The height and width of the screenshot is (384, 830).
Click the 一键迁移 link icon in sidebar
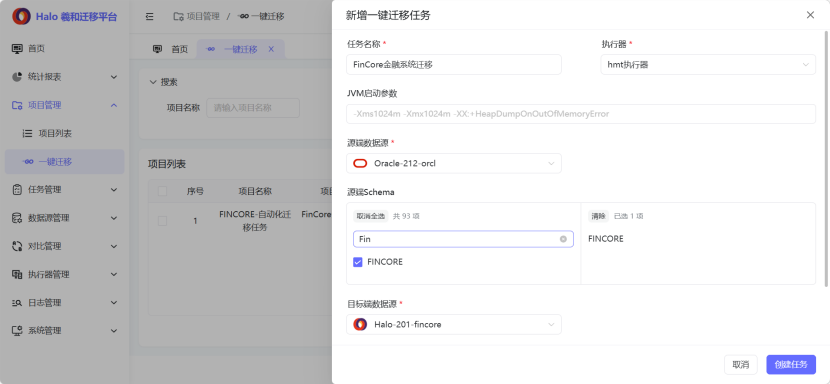28,162
